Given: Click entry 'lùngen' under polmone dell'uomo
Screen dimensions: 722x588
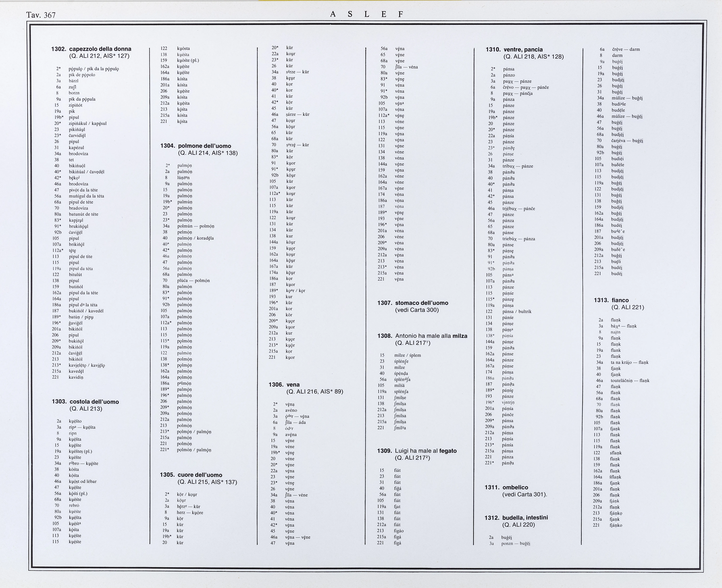Looking at the screenshot, I should (x=183, y=178).
